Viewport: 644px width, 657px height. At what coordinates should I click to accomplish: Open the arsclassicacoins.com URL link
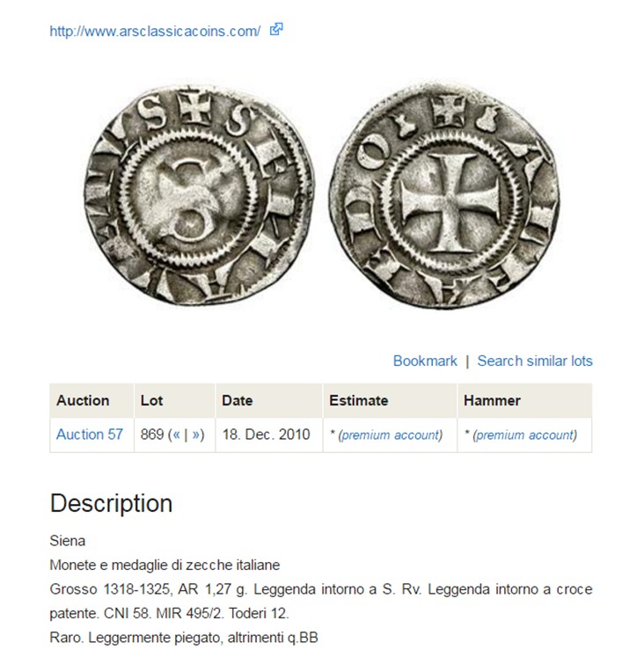tap(155, 31)
